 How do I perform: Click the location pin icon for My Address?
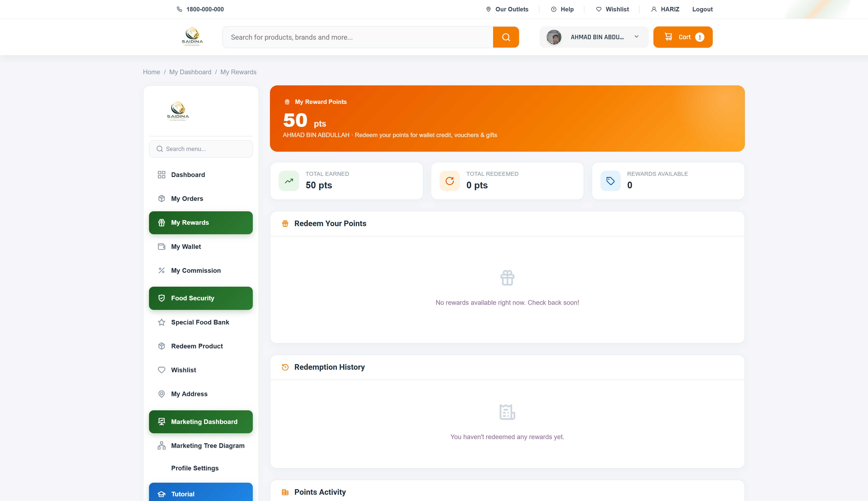click(162, 394)
